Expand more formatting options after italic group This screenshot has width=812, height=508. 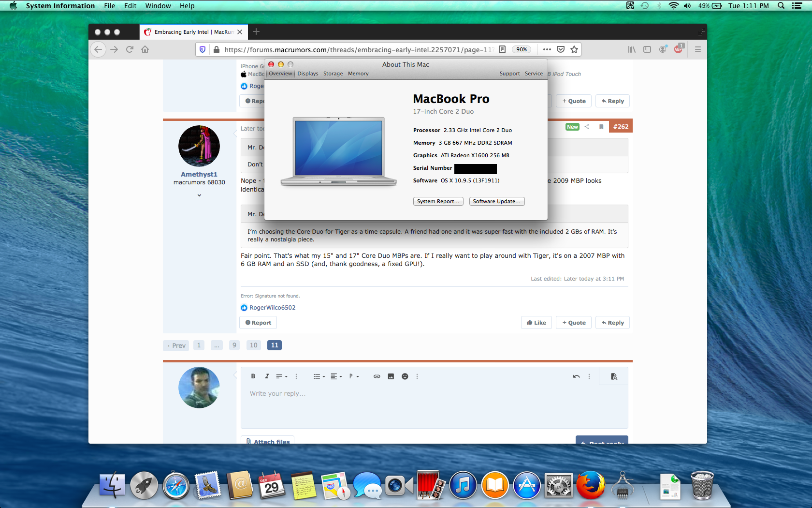coord(296,376)
